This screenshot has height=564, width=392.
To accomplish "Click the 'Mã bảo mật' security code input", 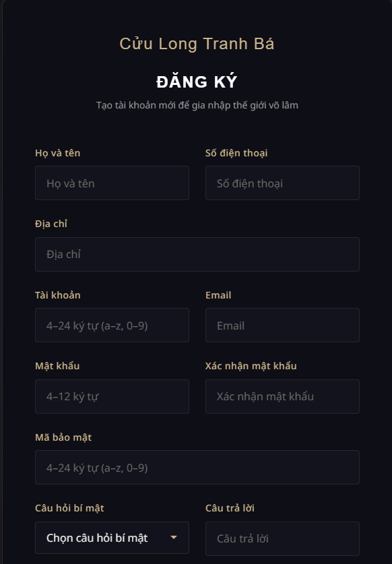I will click(x=197, y=467).
